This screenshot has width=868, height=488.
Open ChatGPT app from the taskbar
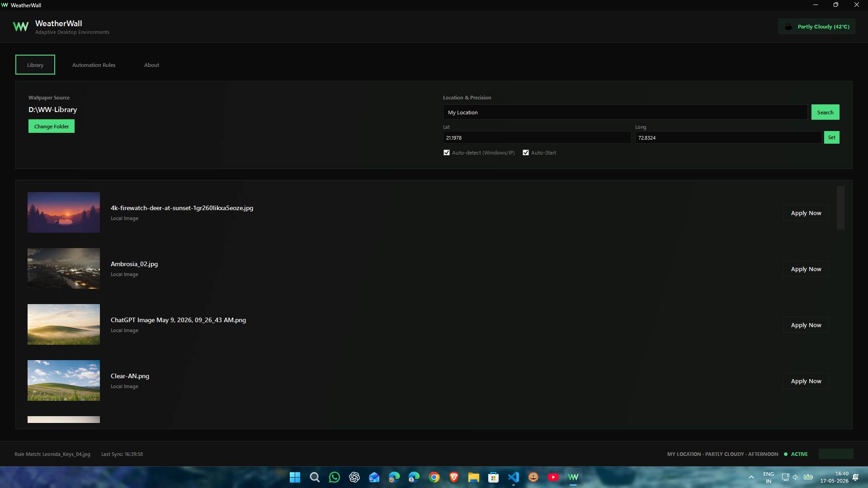click(x=354, y=477)
